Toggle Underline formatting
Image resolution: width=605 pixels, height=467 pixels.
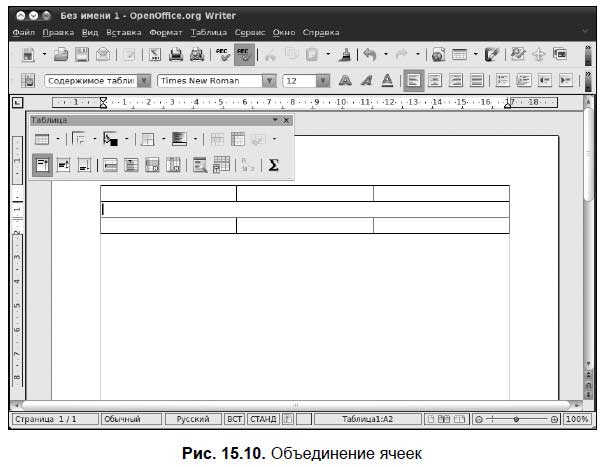click(387, 81)
